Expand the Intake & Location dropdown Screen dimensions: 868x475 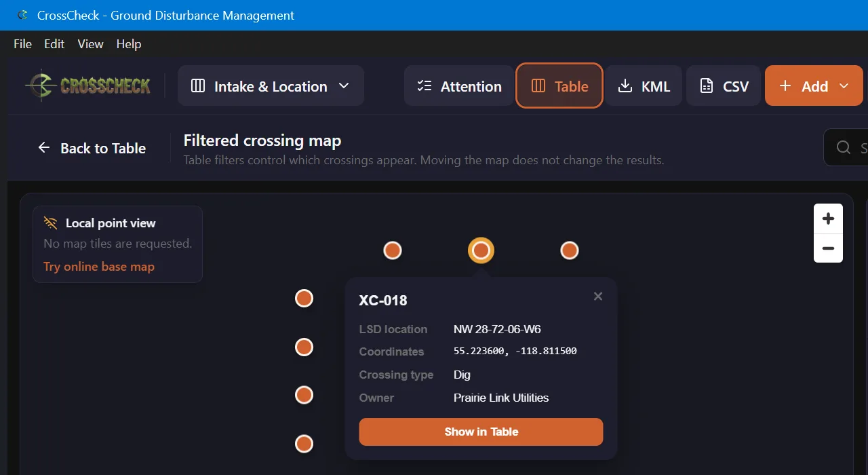271,85
